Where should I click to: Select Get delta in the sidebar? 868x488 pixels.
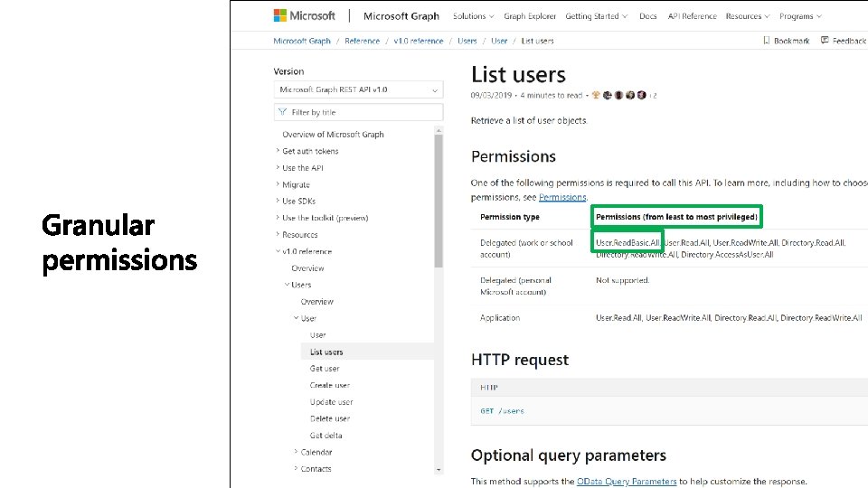point(326,436)
